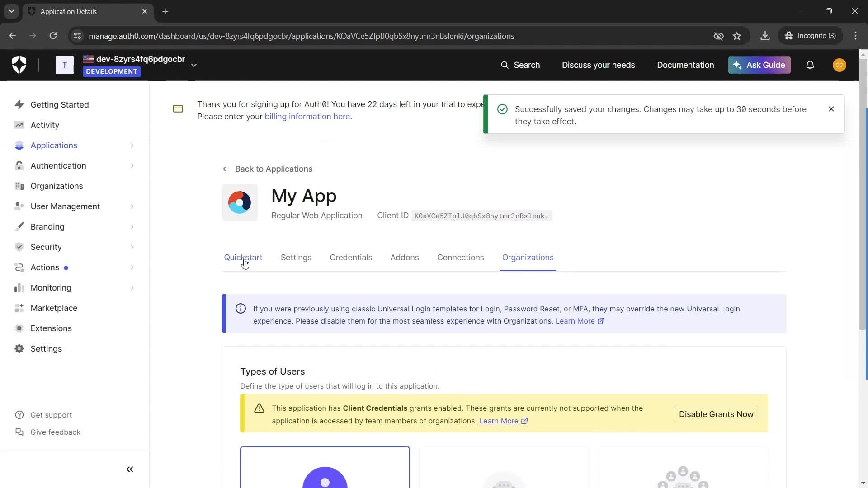Viewport: 868px width, 488px height.
Task: Expand the Monitoring submenu chevron
Action: pyautogui.click(x=132, y=288)
